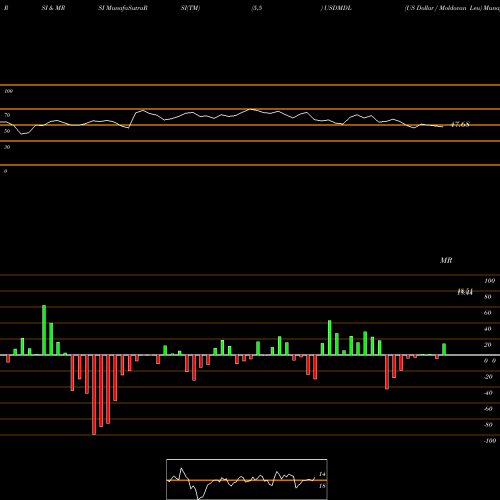
Task: Click the MR title above the histogram
Action: [446, 260]
